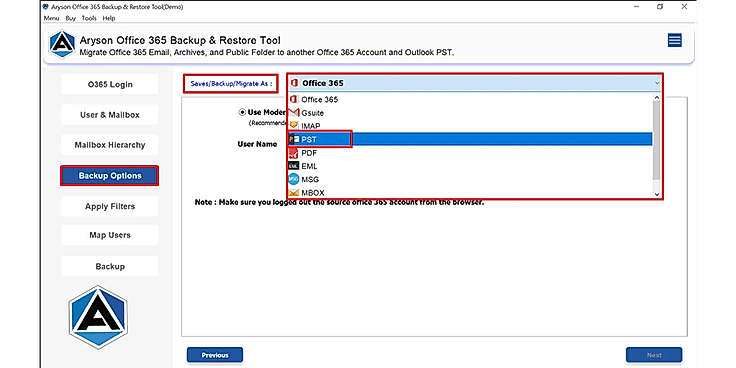Go to the Backup step
736x368 pixels.
click(110, 266)
